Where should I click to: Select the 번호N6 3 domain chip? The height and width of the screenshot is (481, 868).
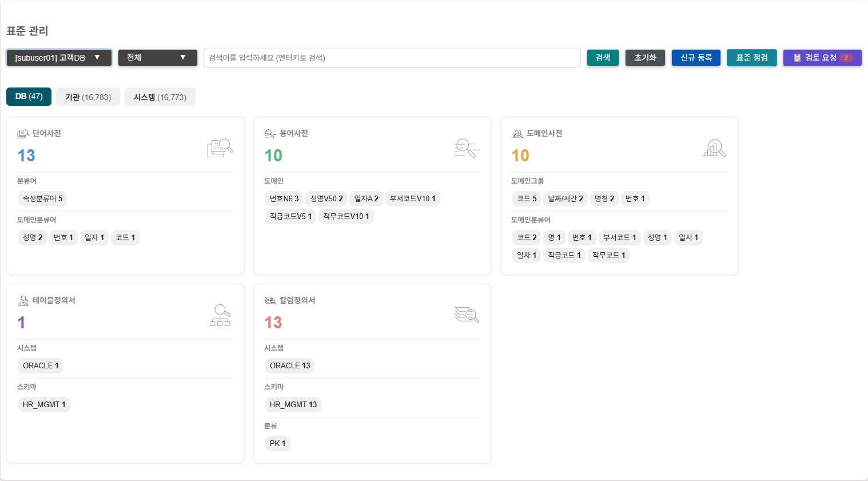tap(284, 198)
